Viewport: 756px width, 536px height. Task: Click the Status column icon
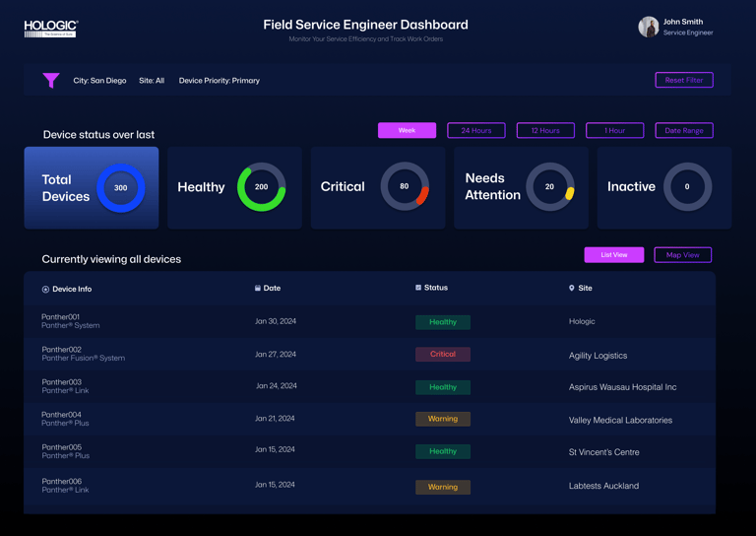418,288
